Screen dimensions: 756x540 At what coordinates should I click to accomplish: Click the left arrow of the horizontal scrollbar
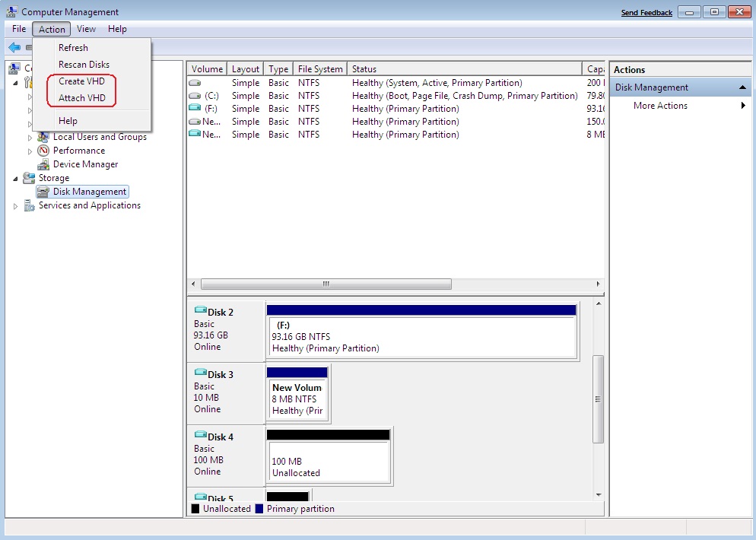click(193, 284)
